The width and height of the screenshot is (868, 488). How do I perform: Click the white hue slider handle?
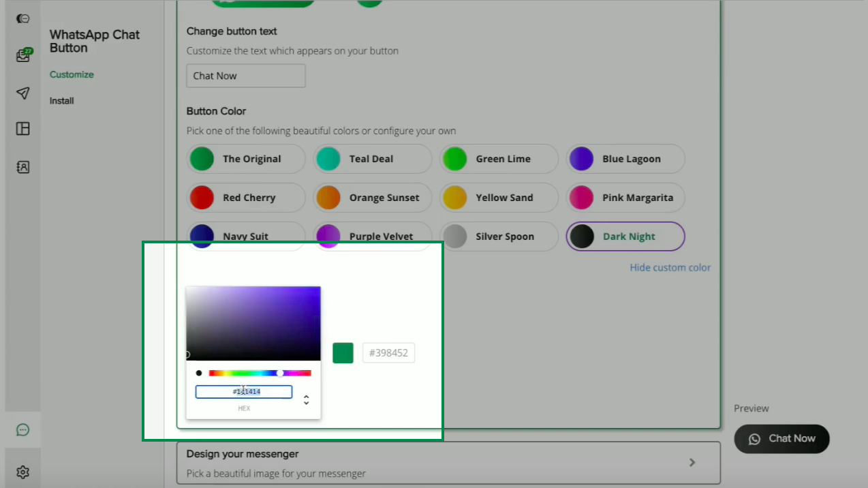[280, 373]
